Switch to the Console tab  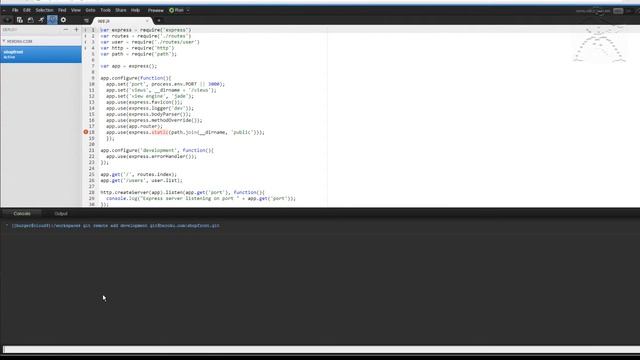pyautogui.click(x=22, y=213)
